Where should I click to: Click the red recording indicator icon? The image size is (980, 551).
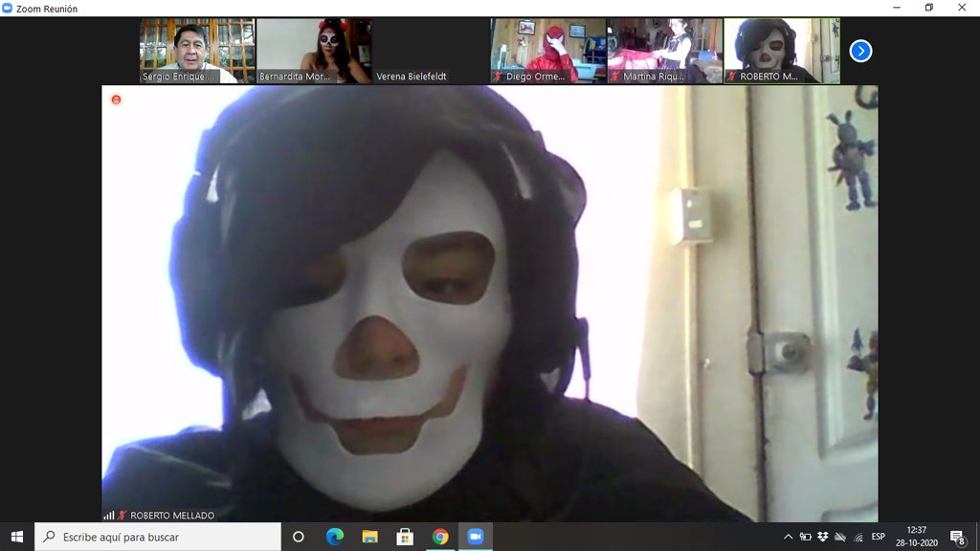pos(116,99)
